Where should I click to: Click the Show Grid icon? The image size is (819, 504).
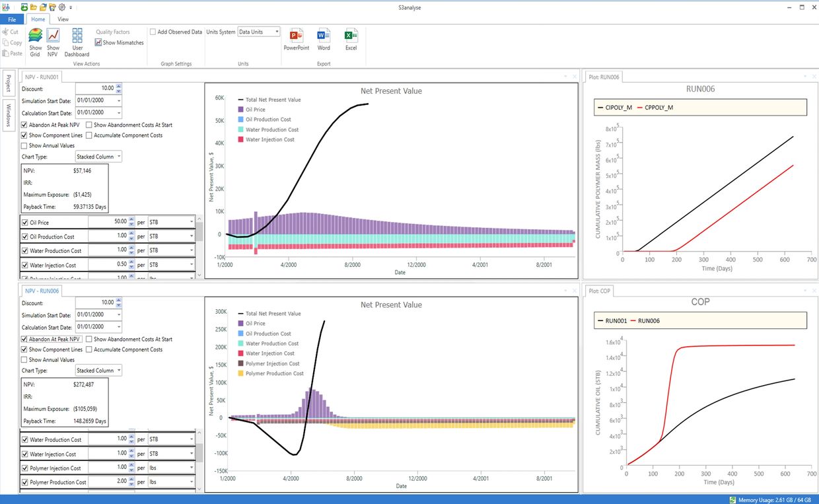coord(35,37)
